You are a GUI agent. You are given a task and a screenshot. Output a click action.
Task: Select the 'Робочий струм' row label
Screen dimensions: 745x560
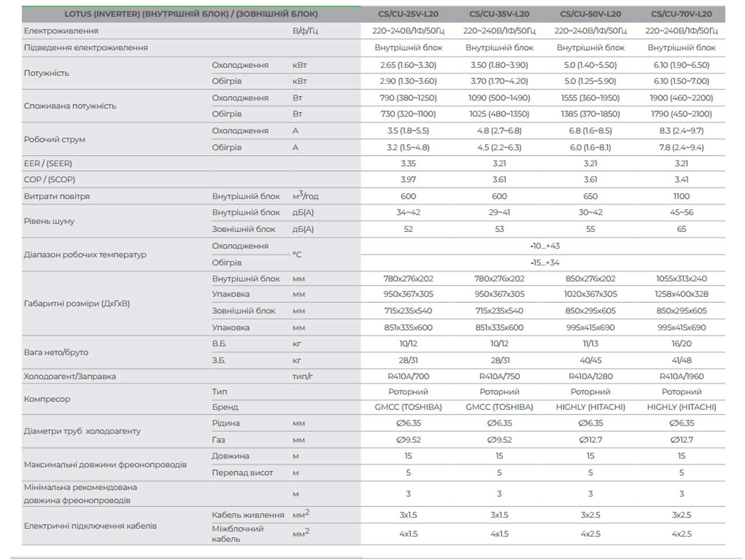pyautogui.click(x=55, y=140)
